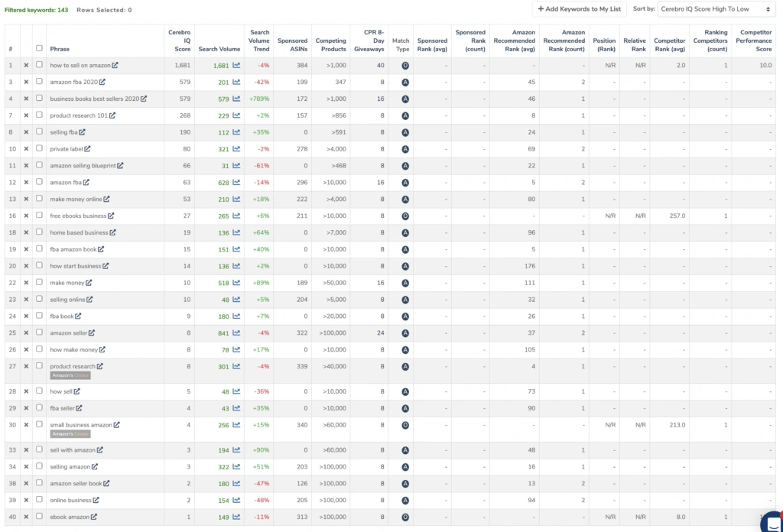Show trend chart icon for 'selling fba'
This screenshot has width=783, height=532.
click(x=236, y=132)
